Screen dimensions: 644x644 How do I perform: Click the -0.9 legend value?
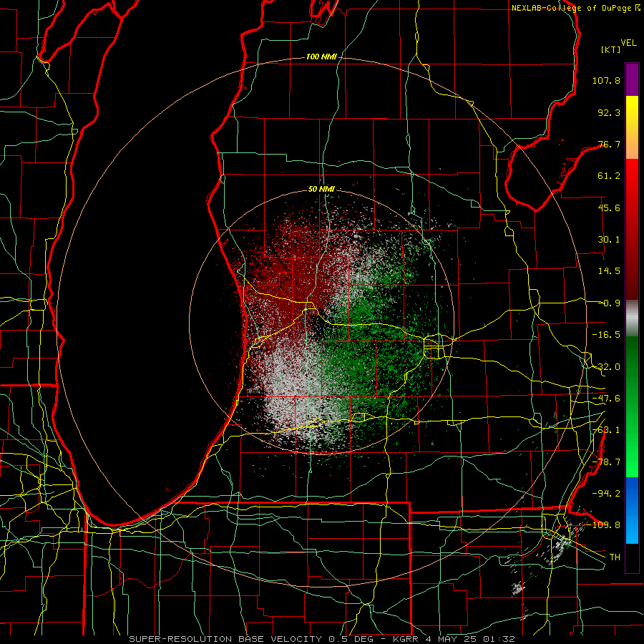click(x=610, y=303)
